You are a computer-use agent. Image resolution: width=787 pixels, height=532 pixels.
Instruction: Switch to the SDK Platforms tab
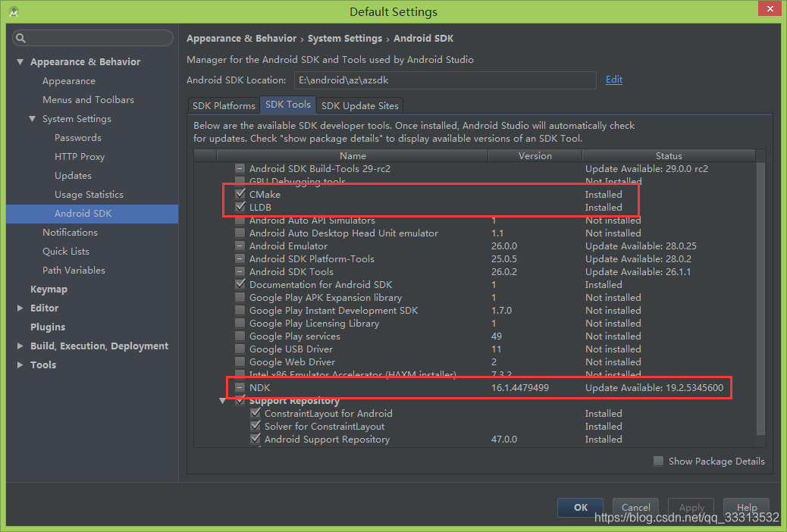coord(224,105)
